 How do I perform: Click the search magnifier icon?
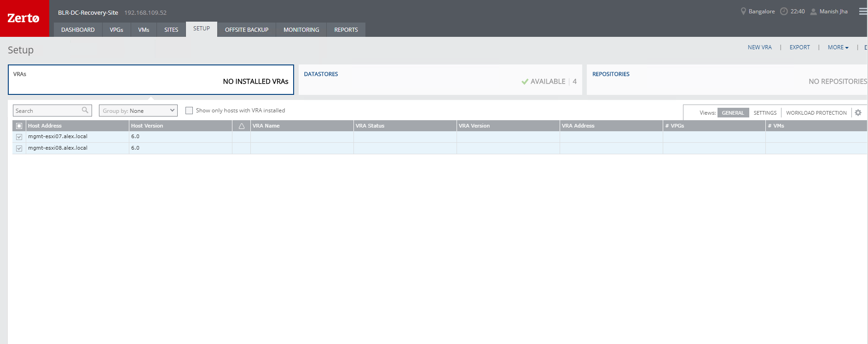(85, 111)
